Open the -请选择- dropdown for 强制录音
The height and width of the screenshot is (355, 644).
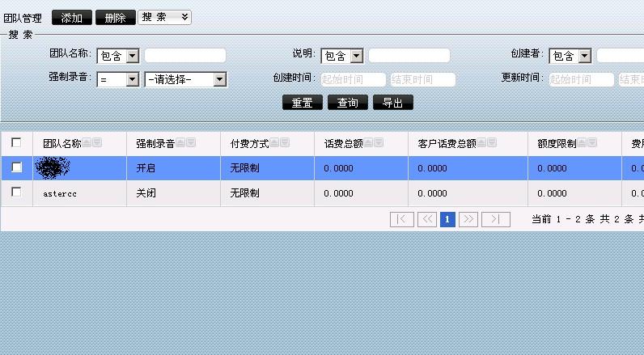(185, 79)
